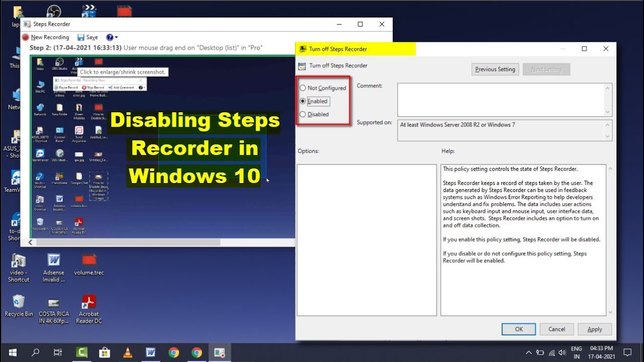
Task: Open the volume.trec file
Action: tap(89, 264)
